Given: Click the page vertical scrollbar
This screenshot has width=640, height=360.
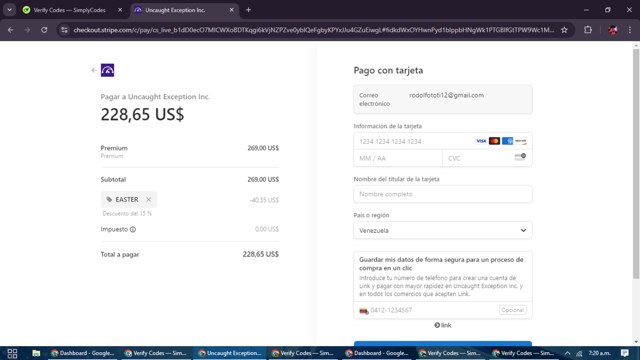Looking at the screenshot, I should [x=636, y=165].
